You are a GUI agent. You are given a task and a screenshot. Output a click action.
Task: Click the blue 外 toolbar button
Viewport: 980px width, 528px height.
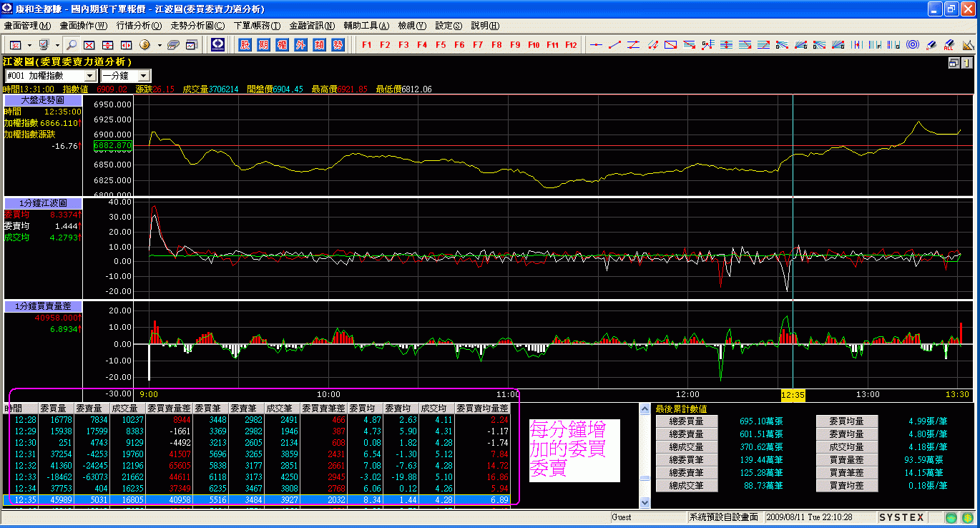pos(300,45)
